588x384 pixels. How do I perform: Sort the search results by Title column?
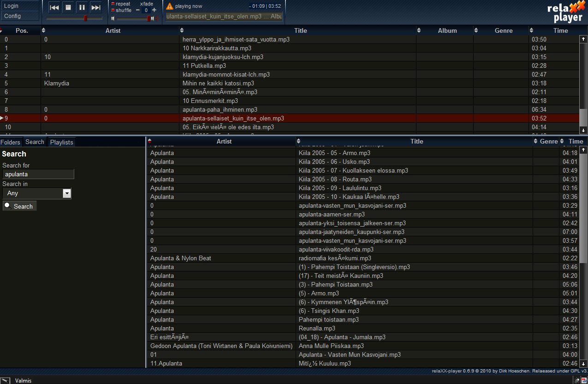coord(416,141)
